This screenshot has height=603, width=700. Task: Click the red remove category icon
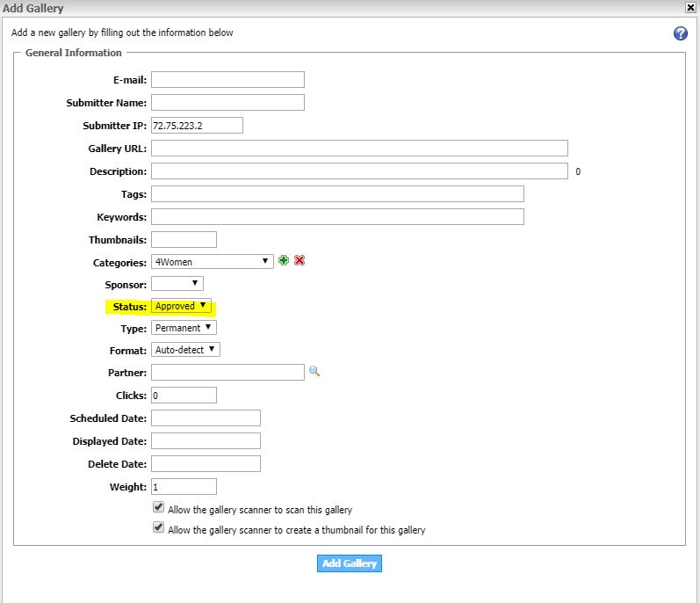click(x=299, y=261)
